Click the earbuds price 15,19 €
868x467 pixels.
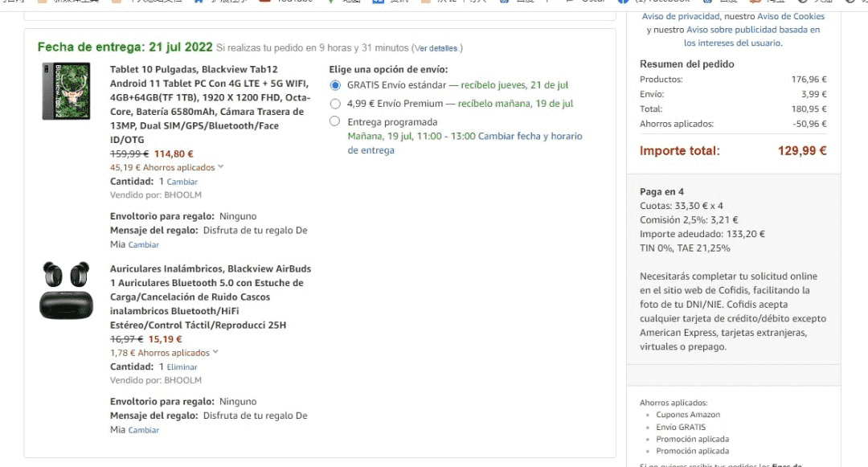pos(165,339)
